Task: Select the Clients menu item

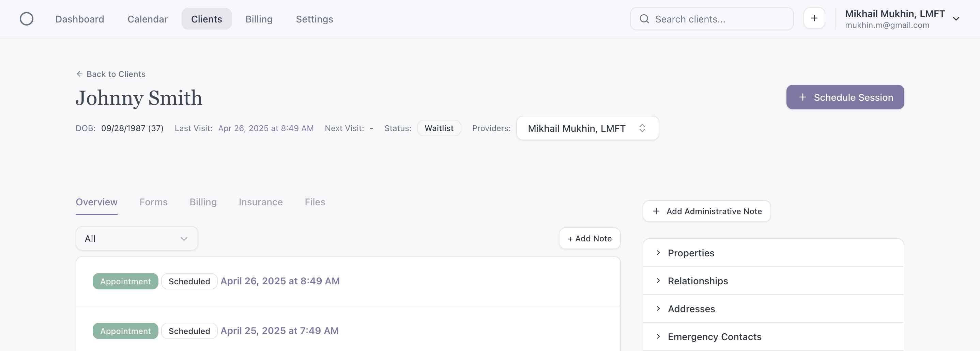Action: 206,19
